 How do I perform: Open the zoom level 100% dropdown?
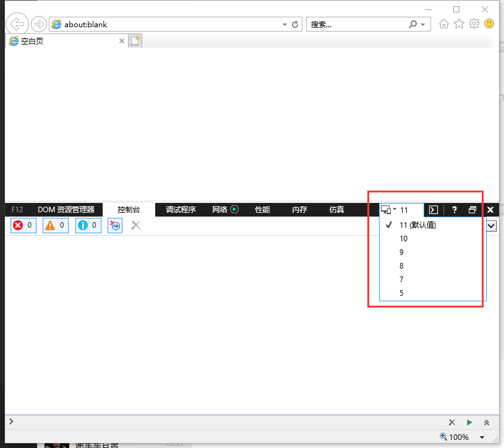coord(482,437)
